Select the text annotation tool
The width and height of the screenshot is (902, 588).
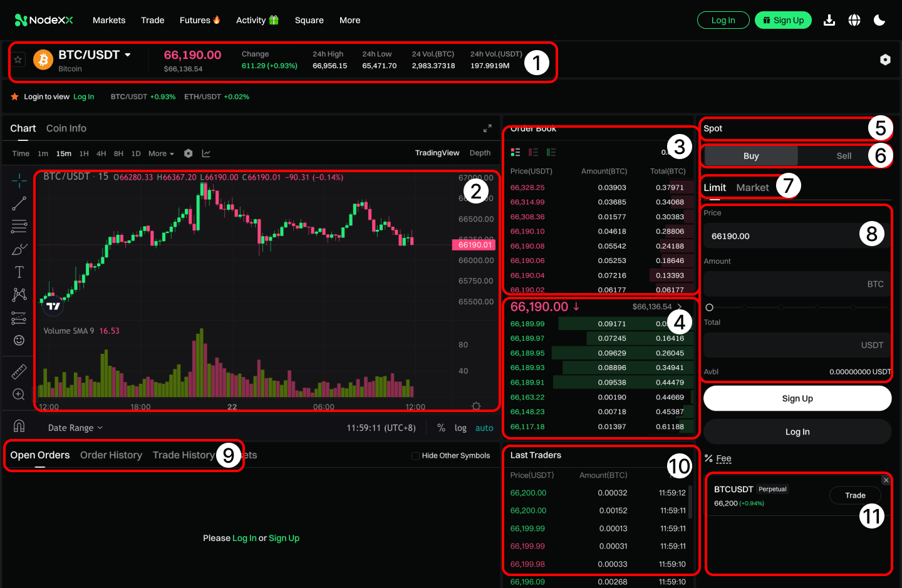point(19,272)
